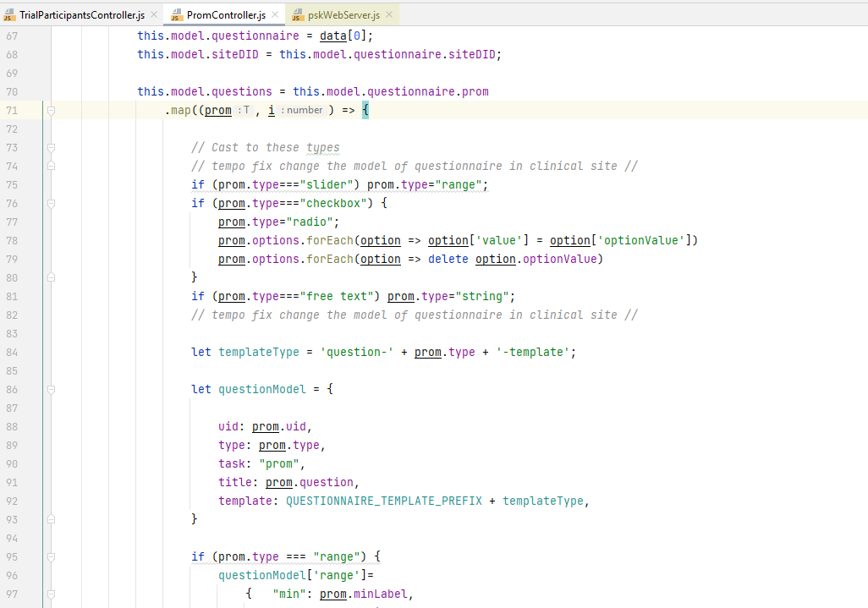Collapse the range if-block at line 95
The width and height of the screenshot is (868, 608).
(x=51, y=557)
